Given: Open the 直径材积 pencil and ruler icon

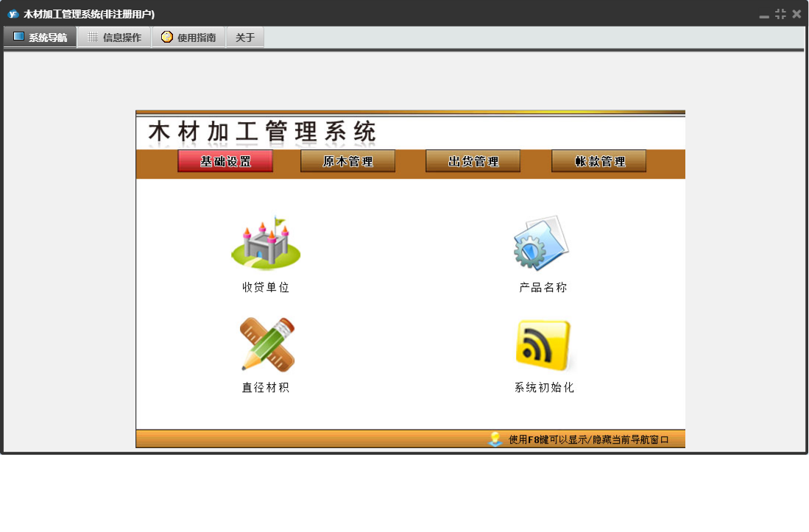Looking at the screenshot, I should (x=267, y=344).
